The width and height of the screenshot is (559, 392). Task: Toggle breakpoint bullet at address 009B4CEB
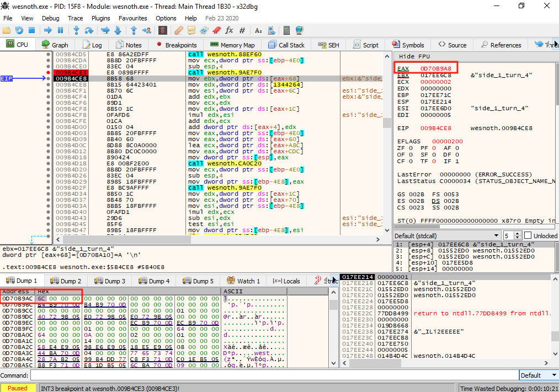tap(48, 85)
